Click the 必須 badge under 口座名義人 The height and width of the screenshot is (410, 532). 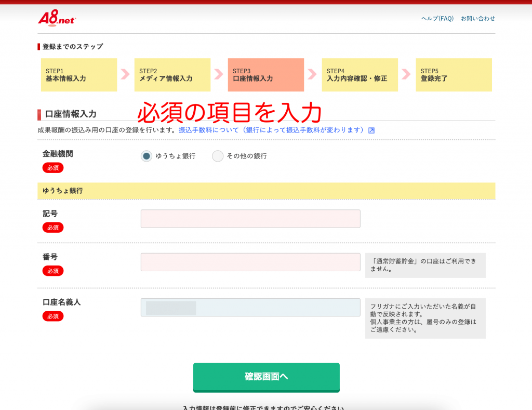tap(53, 316)
